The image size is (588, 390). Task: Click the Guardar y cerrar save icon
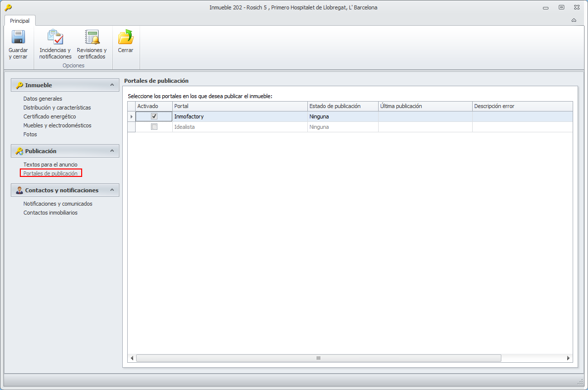18,38
